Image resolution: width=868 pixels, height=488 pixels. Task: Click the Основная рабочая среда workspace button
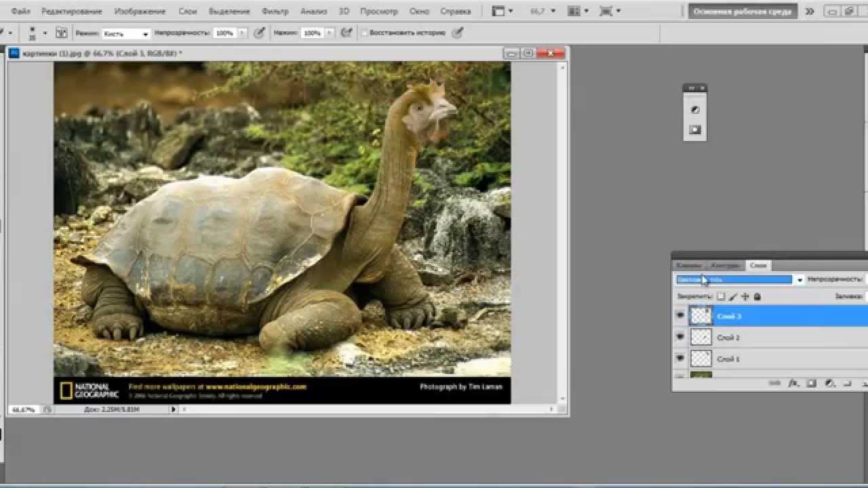coord(743,12)
